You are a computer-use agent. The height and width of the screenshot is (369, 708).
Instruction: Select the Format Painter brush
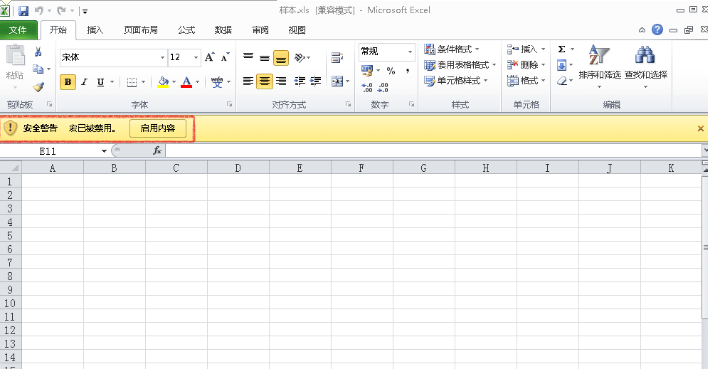tap(38, 87)
